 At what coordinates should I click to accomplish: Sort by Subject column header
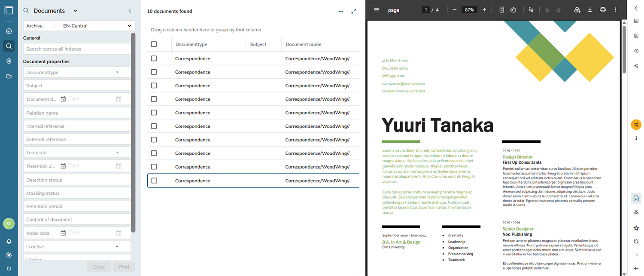pos(258,44)
